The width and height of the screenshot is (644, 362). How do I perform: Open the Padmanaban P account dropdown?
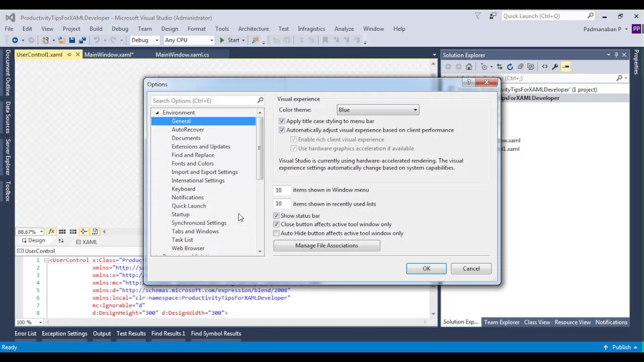605,29
